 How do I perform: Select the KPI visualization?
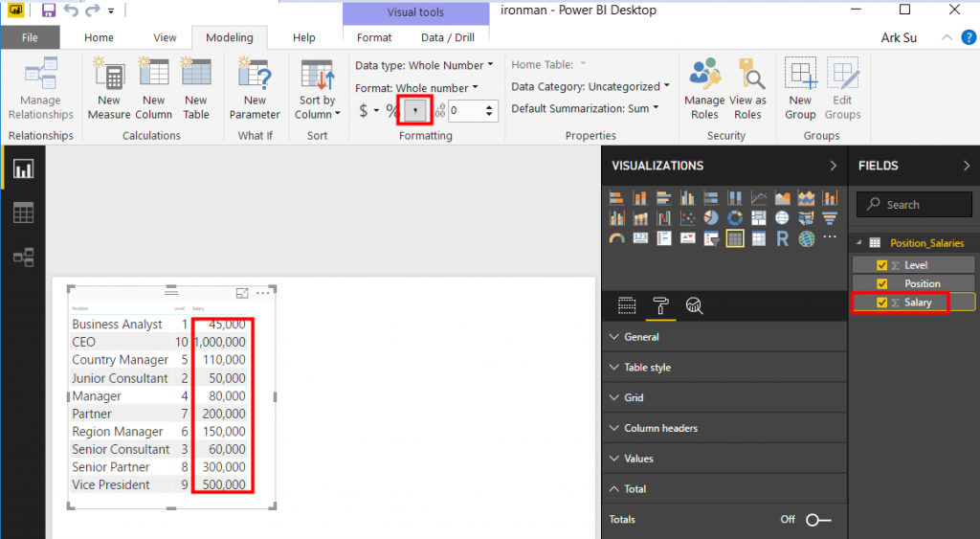[687, 238]
